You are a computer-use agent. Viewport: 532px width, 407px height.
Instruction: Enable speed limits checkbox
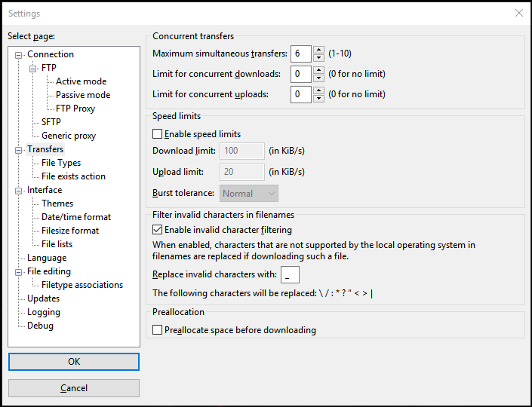[158, 134]
